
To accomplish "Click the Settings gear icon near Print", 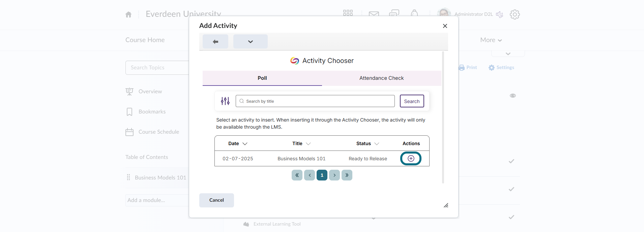I will pyautogui.click(x=492, y=68).
